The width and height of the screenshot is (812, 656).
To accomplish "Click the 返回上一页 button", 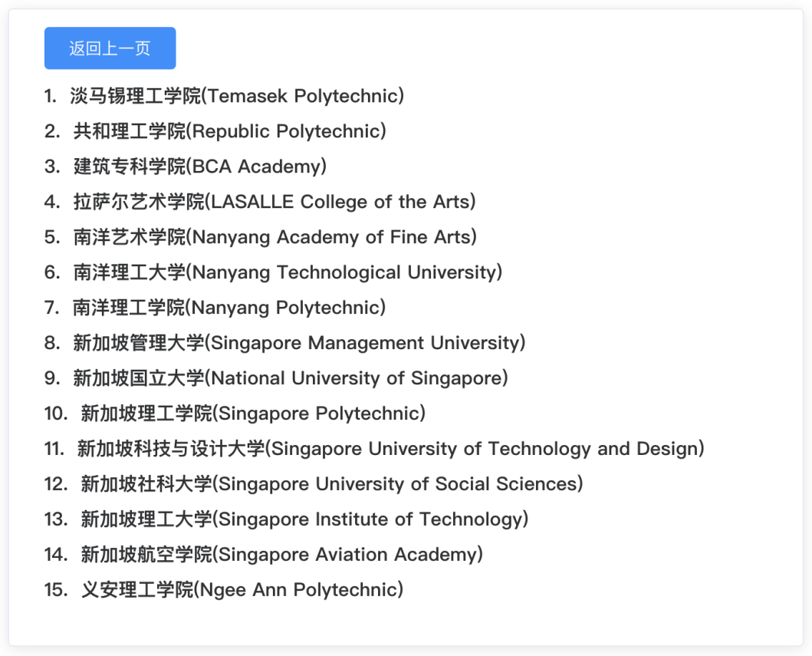I will (109, 48).
